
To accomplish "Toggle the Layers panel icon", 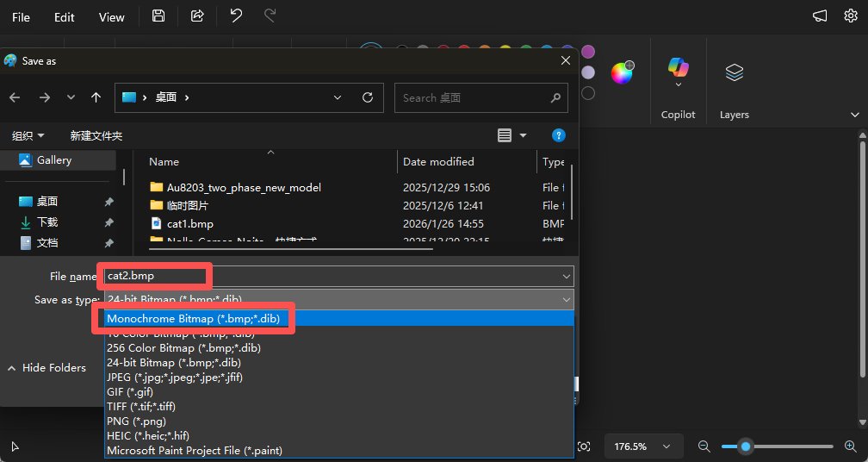I will pyautogui.click(x=735, y=72).
